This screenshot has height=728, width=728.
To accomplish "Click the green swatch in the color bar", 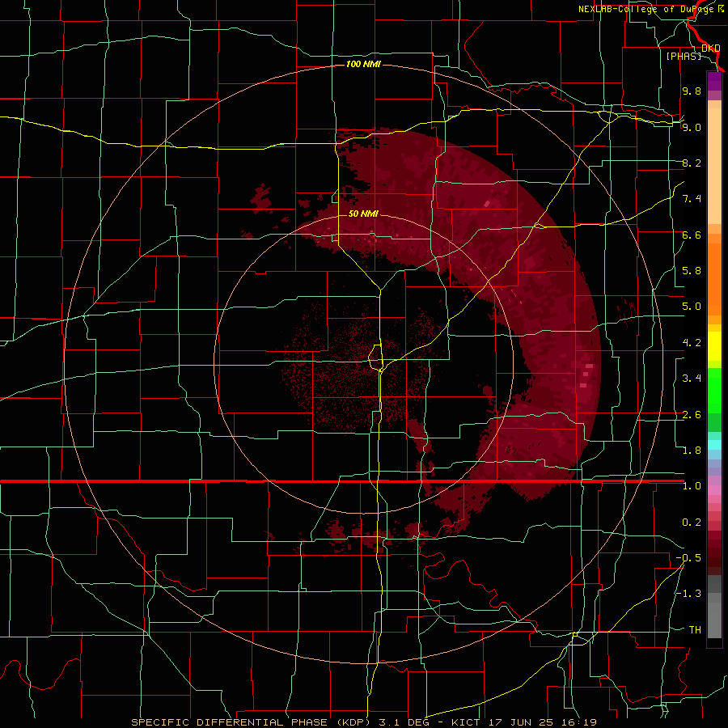I will (x=714, y=392).
